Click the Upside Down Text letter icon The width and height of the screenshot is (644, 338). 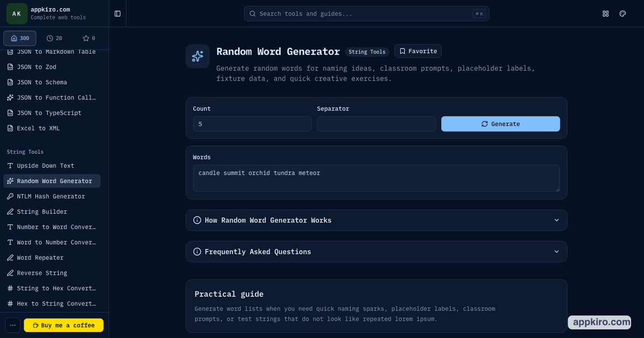10,166
